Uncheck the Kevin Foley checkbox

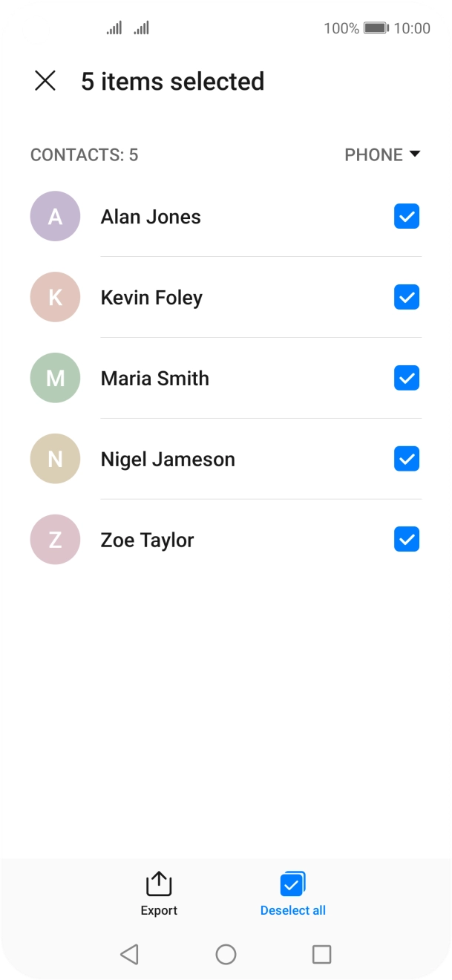[x=407, y=297]
